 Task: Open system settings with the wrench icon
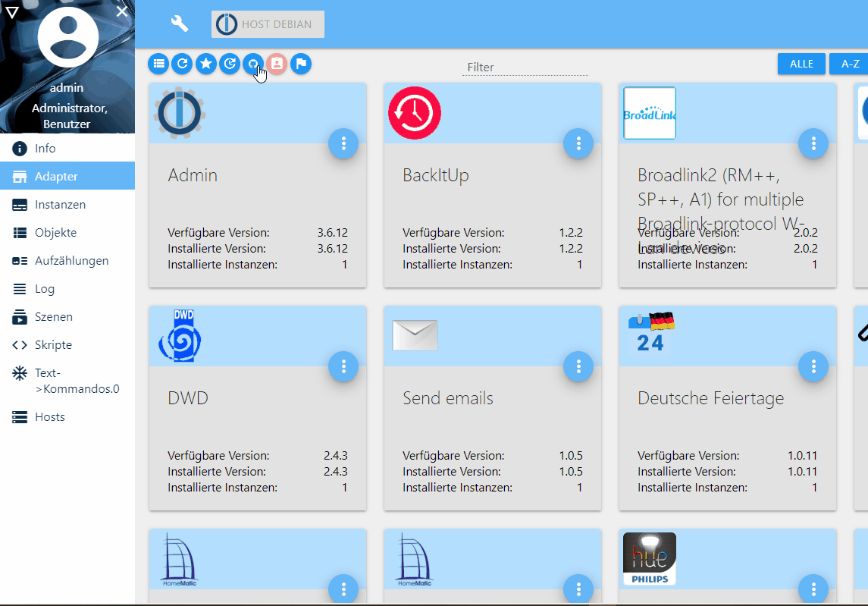[x=180, y=24]
